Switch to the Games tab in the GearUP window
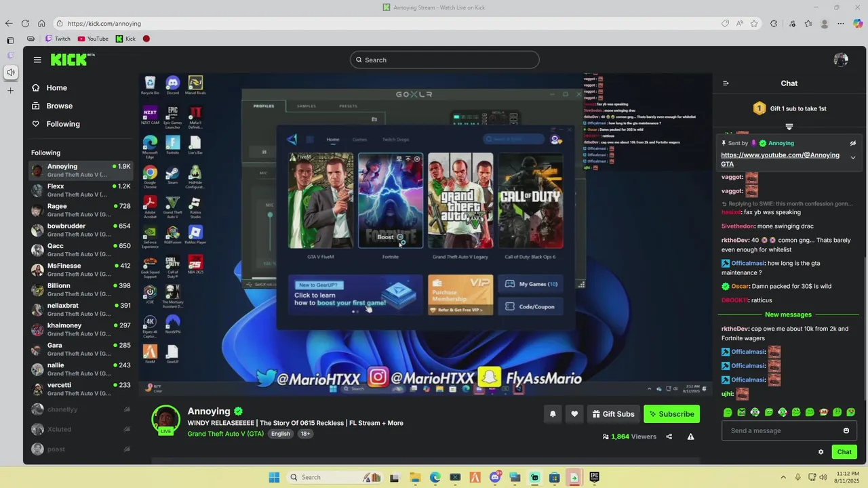Image resolution: width=868 pixels, height=488 pixels. tap(359, 140)
